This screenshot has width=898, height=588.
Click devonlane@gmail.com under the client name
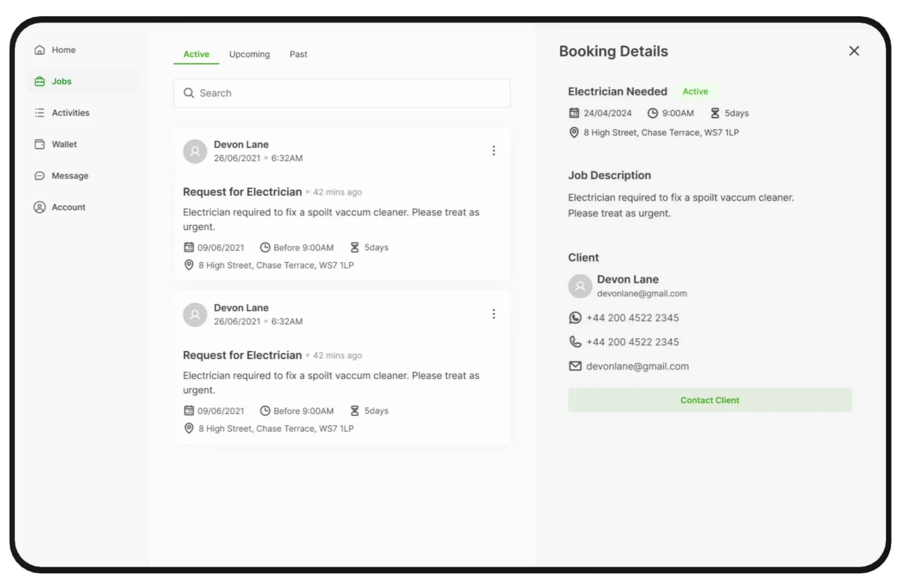(x=642, y=293)
